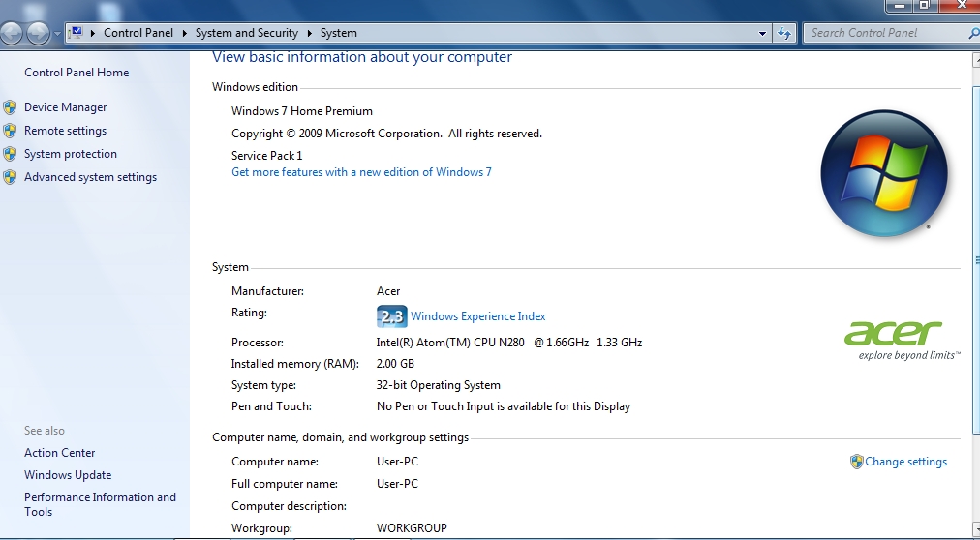This screenshot has height=540, width=980.
Task: Click the Windows 7 logo orb
Action: (884, 173)
